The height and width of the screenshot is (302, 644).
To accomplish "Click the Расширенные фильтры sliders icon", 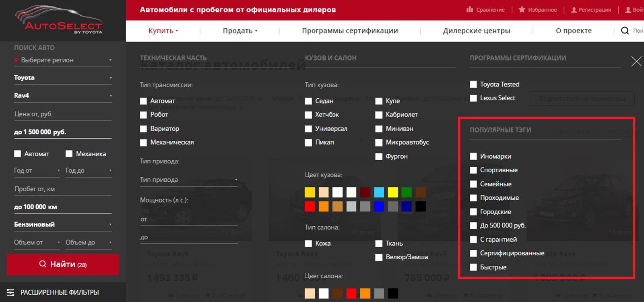I will tap(10, 292).
